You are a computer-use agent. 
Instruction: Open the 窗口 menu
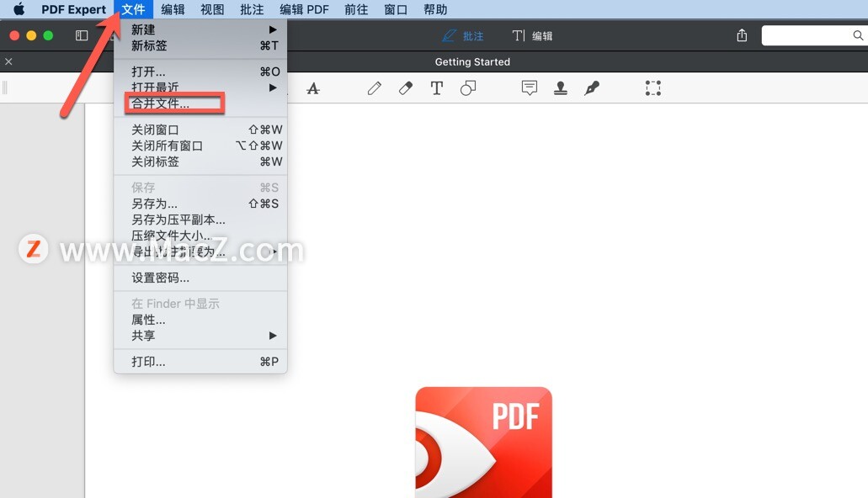click(395, 9)
